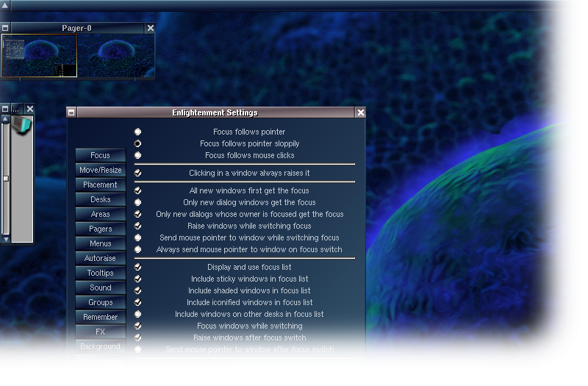Select the Areas settings page
588x386 pixels.
point(100,214)
